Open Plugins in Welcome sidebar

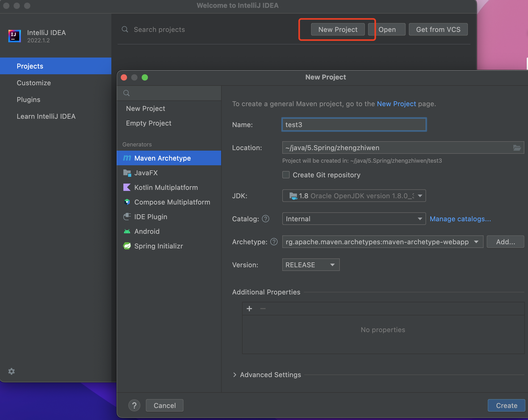click(x=56, y=99)
